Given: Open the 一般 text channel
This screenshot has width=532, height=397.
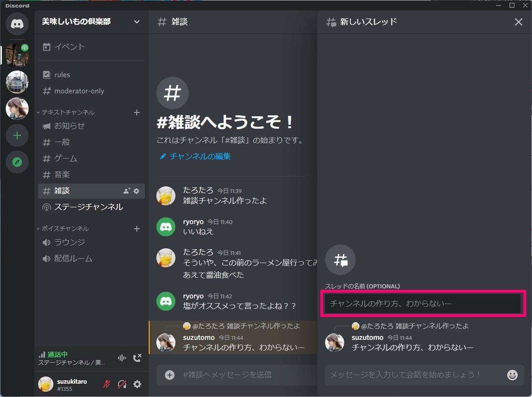Looking at the screenshot, I should click(x=91, y=142).
